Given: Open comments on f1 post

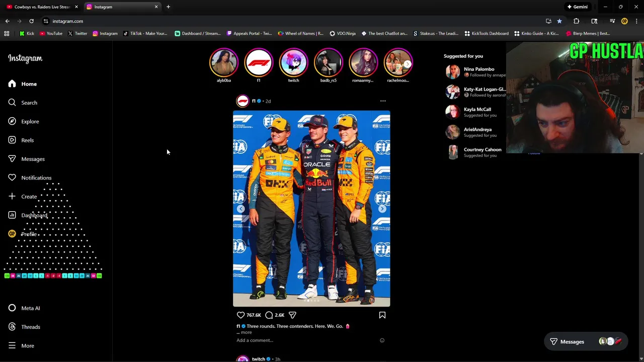Looking at the screenshot, I should 269,315.
